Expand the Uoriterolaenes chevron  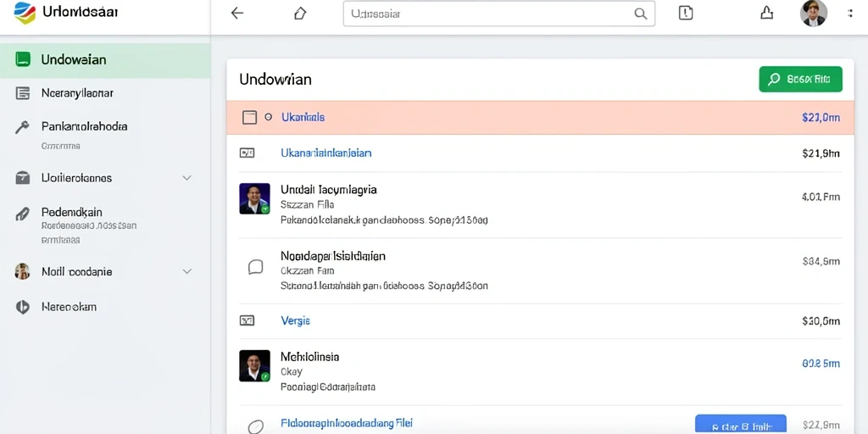pyautogui.click(x=187, y=178)
